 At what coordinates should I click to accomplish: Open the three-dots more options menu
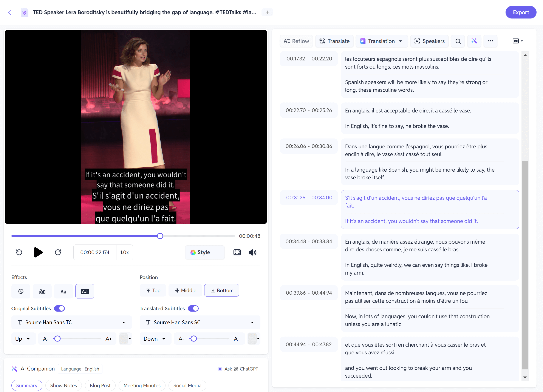[x=490, y=41]
